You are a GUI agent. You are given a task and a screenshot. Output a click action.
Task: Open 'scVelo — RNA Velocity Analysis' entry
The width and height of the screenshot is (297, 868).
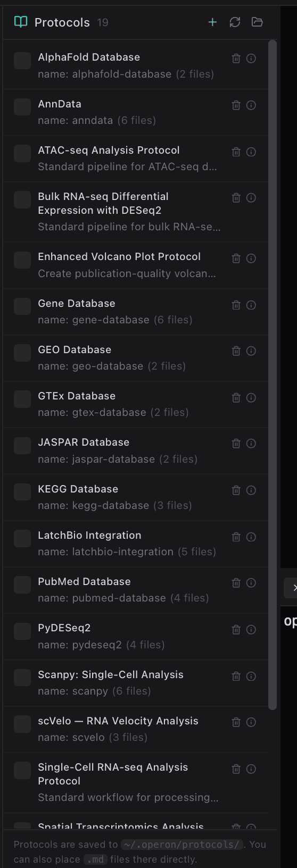136,729
